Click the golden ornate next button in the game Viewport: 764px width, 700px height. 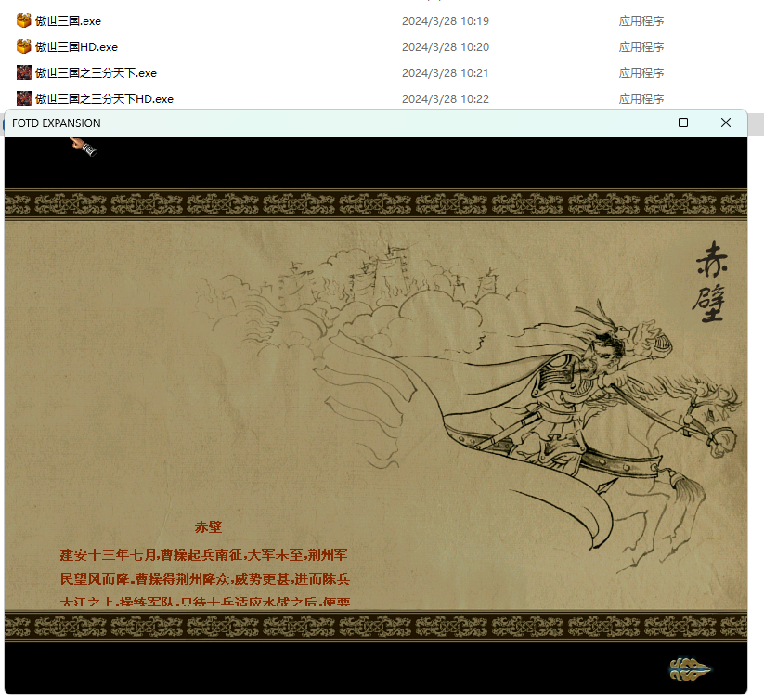coord(690,669)
